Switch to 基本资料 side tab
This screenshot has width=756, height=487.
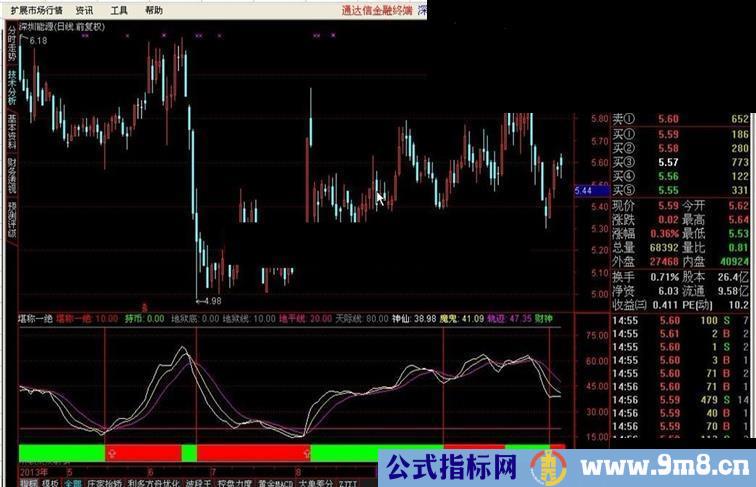[12, 132]
